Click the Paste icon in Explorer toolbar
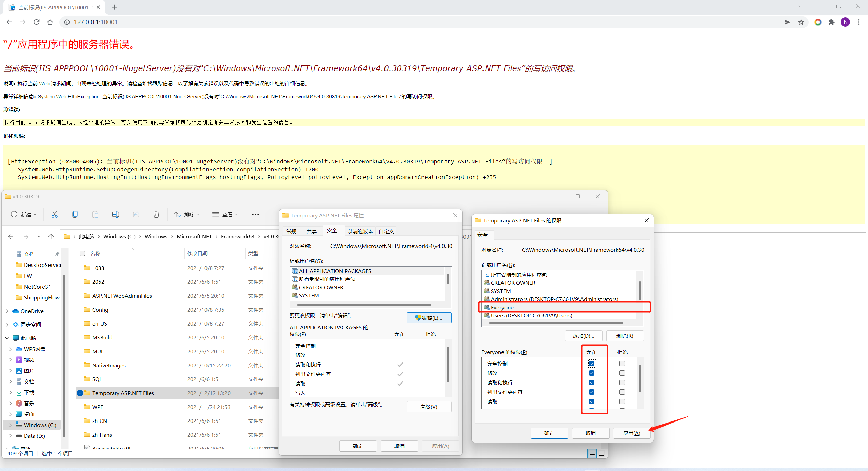Screen dimensions: 868x471 pyautogui.click(x=95, y=214)
